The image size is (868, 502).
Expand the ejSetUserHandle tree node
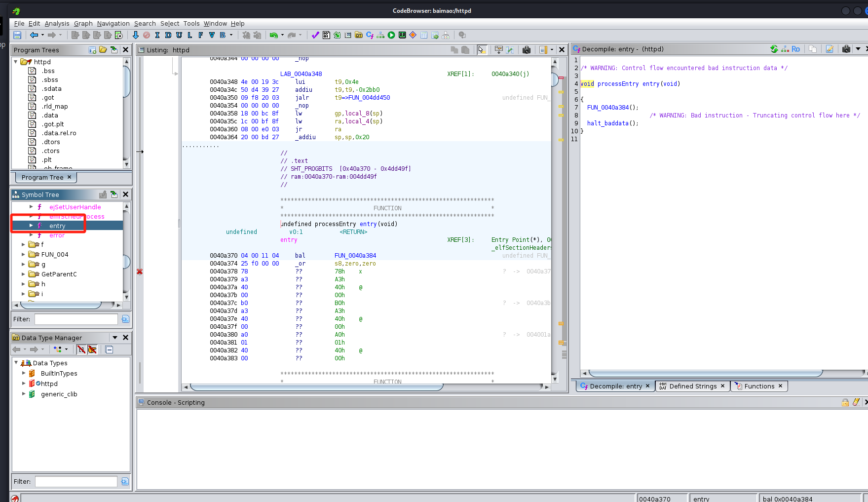[31, 207]
